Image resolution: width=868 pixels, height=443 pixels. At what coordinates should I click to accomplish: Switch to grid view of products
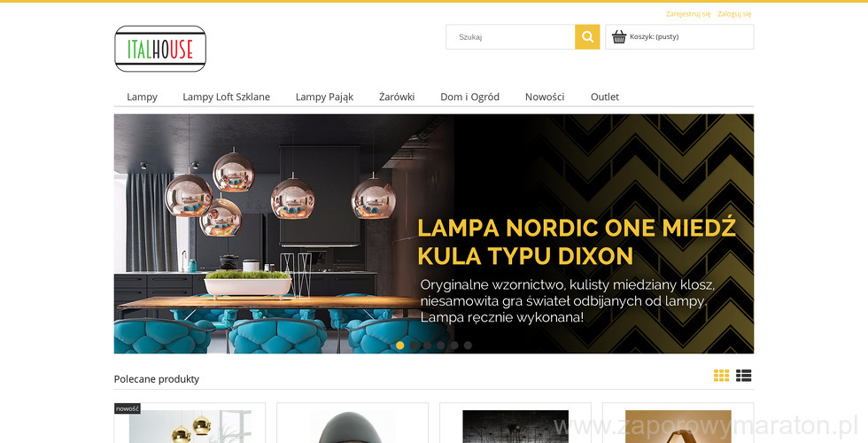(721, 376)
